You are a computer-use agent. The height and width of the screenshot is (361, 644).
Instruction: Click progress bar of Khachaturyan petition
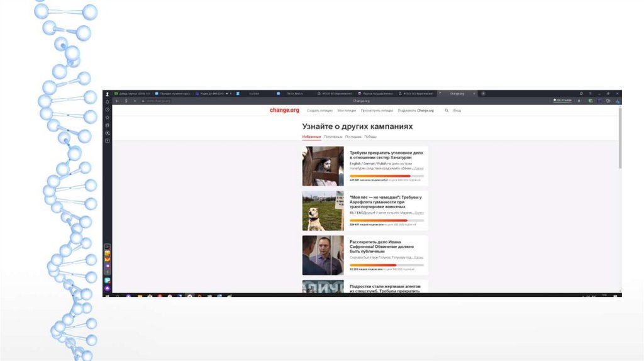coord(387,175)
